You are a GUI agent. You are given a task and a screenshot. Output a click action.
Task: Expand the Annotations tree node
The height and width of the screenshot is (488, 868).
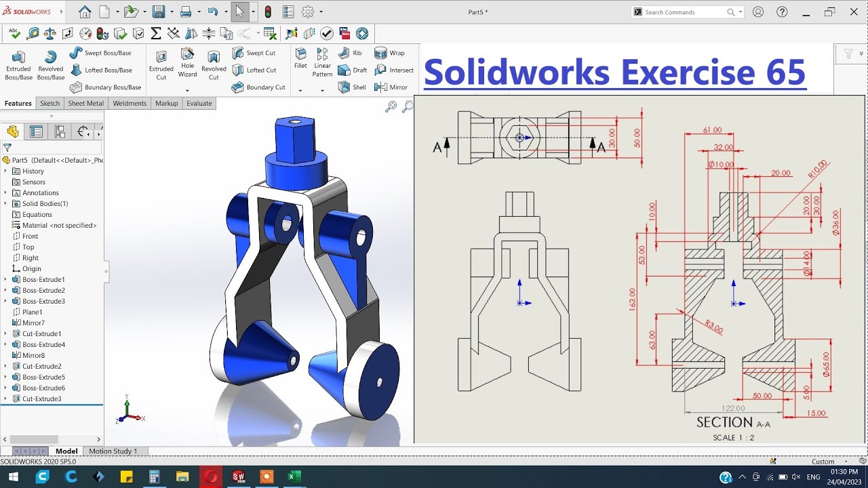(5, 192)
